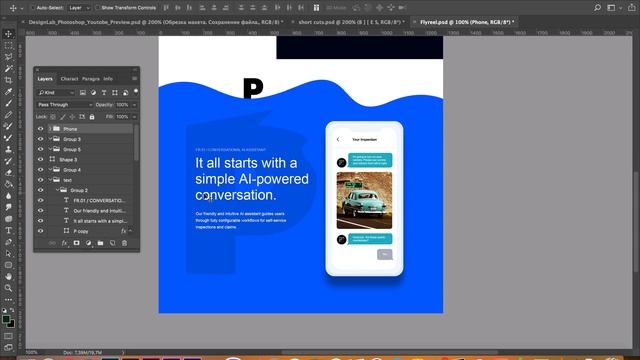Collapse the Group 2 folder

click(57, 190)
